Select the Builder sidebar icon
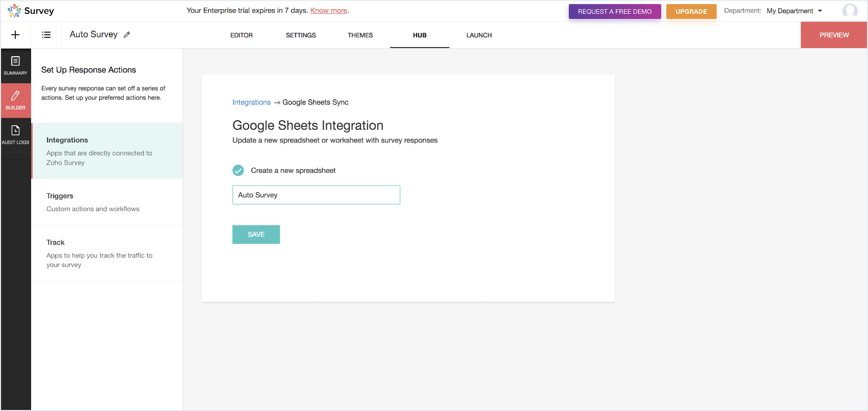 pyautogui.click(x=15, y=100)
